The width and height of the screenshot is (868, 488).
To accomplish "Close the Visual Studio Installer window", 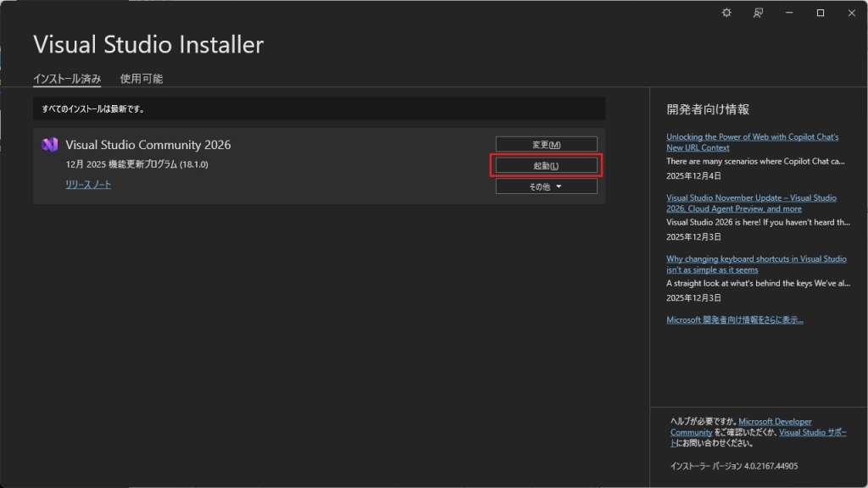I will [851, 13].
